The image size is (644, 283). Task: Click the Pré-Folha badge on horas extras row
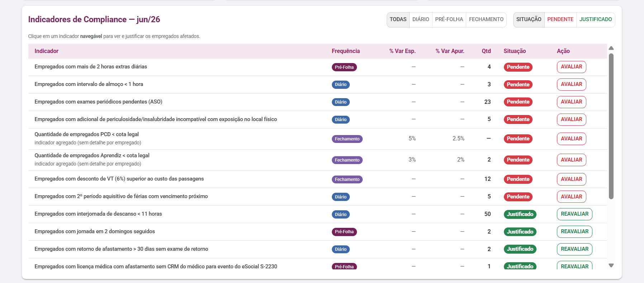point(344,67)
